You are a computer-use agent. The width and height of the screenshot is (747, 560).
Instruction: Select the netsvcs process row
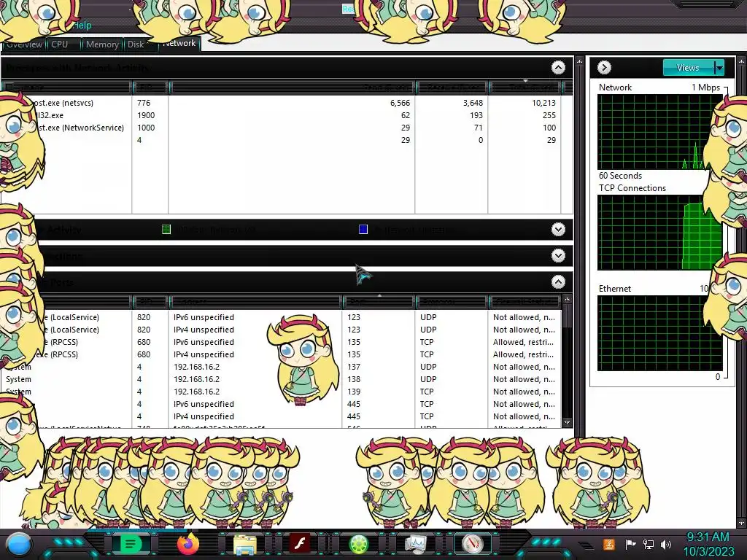pyautogui.click(x=281, y=103)
